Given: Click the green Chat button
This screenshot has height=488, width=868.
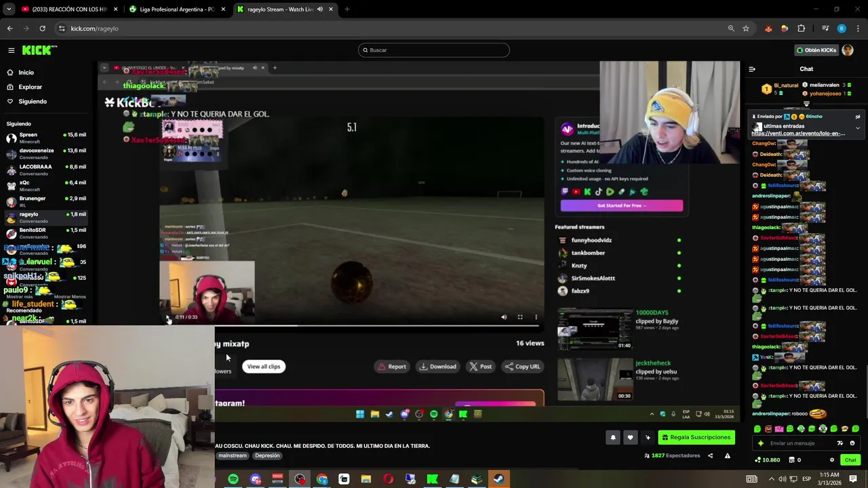Looking at the screenshot, I should tap(850, 460).
